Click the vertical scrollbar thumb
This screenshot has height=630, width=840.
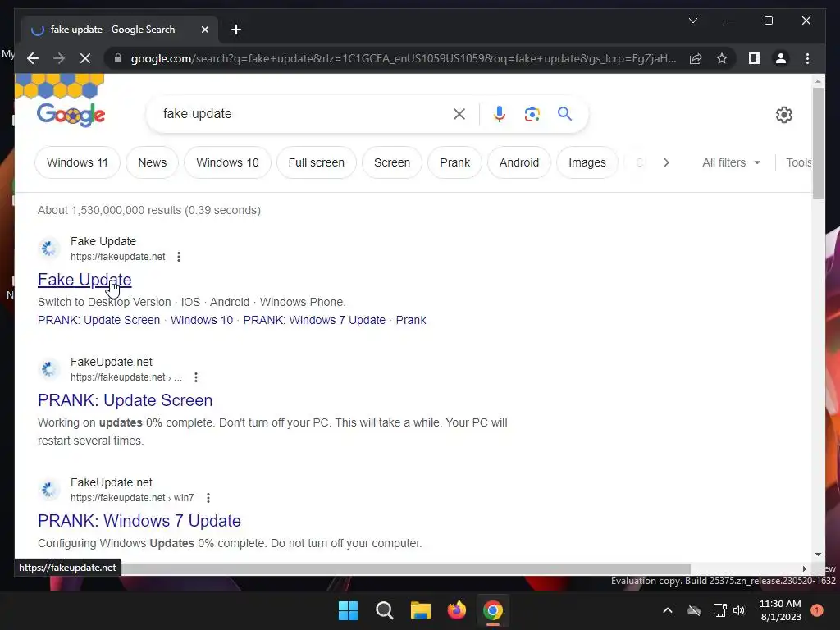[818, 143]
